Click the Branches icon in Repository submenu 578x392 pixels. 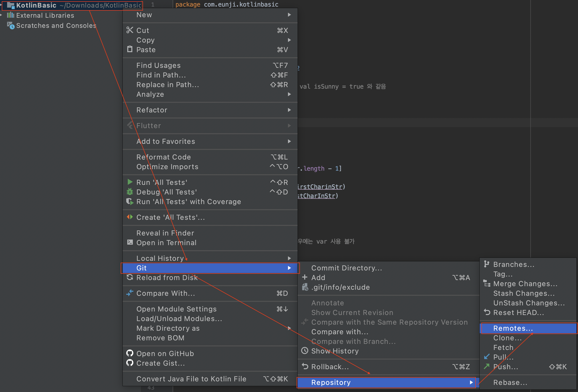pos(486,264)
